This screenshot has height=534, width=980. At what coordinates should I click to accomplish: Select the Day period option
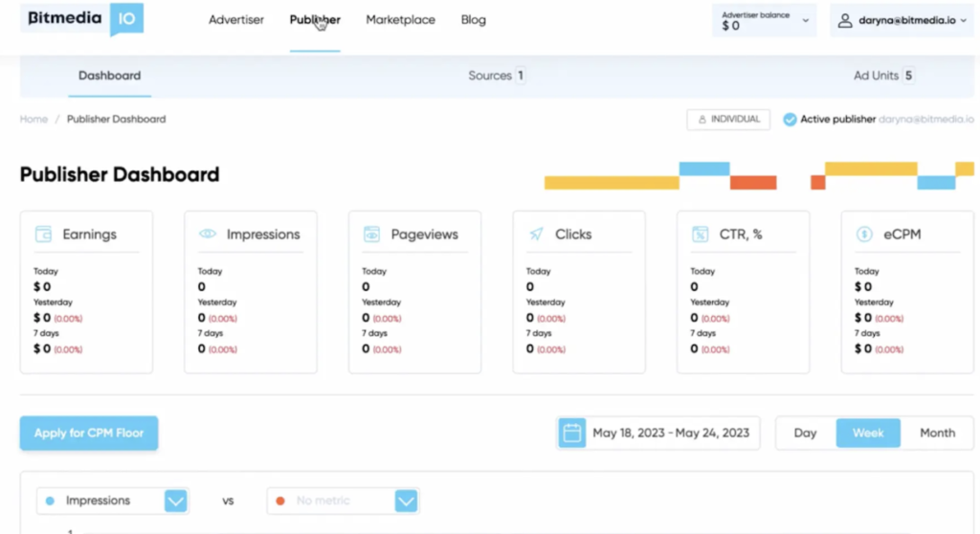(805, 433)
